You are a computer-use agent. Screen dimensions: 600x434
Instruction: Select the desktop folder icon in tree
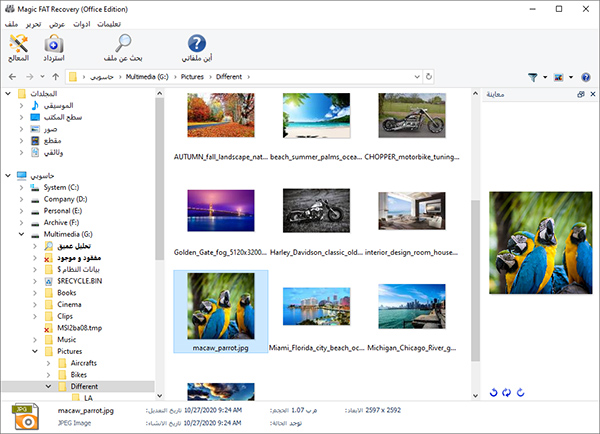click(x=35, y=117)
